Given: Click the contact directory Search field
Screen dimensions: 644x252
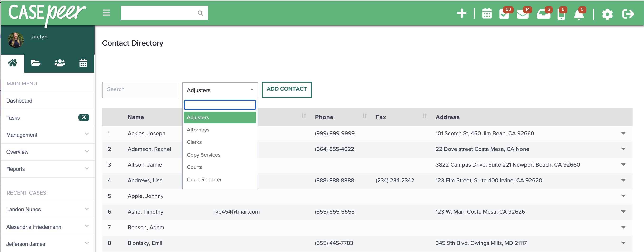Looking at the screenshot, I should coord(140,90).
